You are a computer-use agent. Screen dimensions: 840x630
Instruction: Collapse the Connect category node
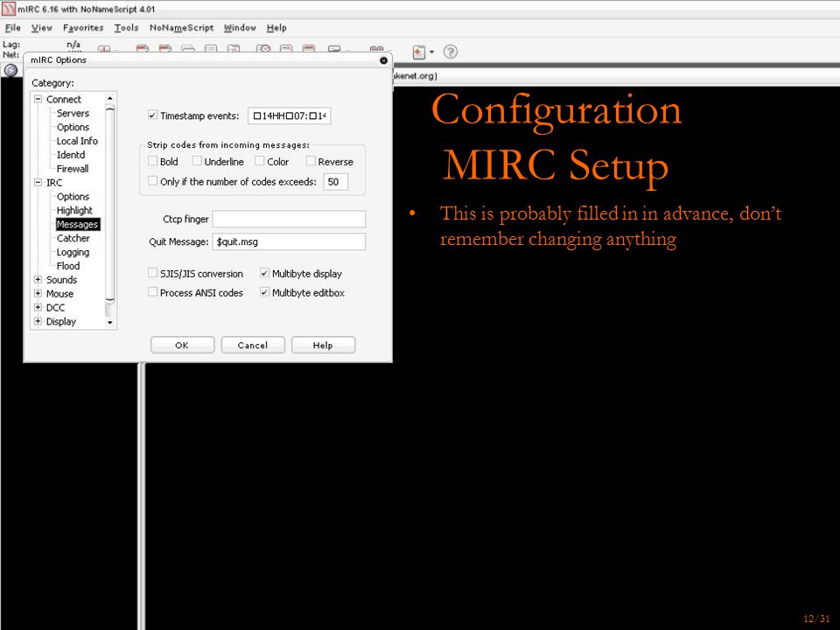coord(38,99)
